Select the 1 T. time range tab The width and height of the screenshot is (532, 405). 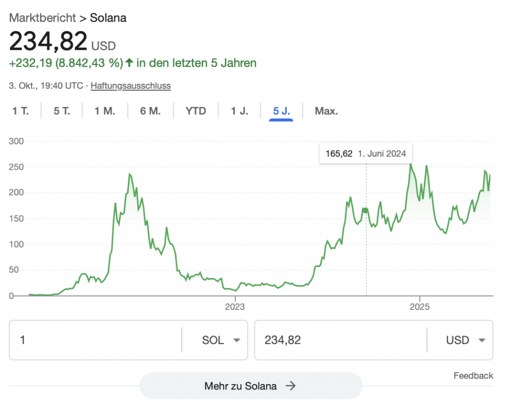coord(21,111)
